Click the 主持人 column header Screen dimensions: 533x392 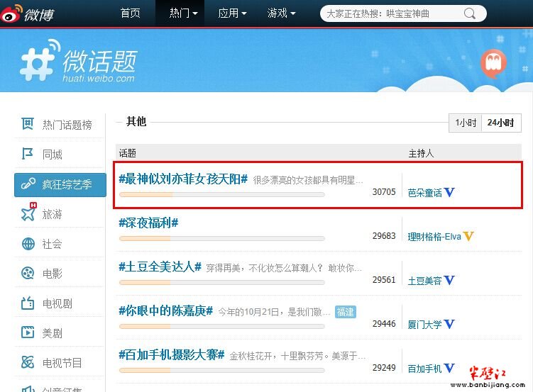click(421, 153)
